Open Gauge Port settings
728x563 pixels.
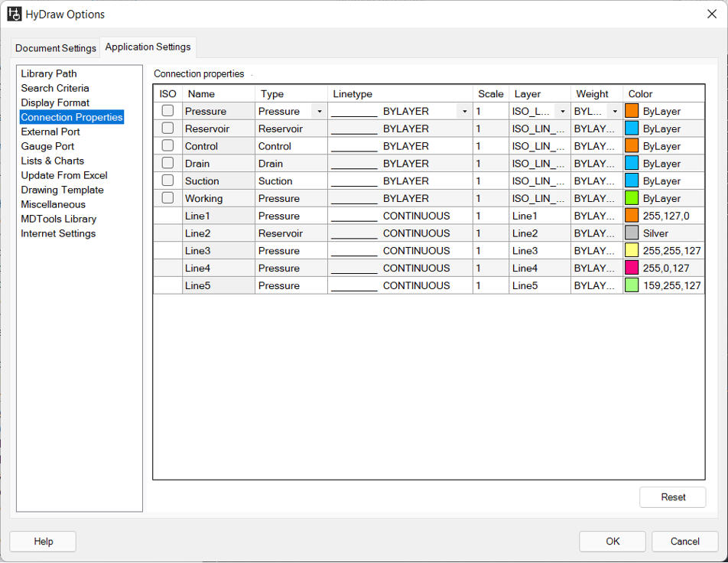[47, 146]
